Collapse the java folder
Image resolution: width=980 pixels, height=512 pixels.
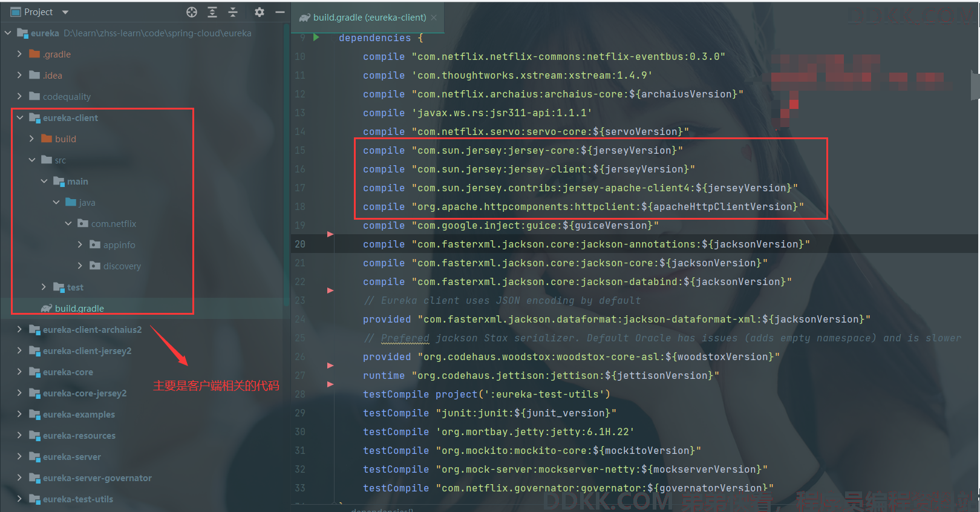pos(56,203)
